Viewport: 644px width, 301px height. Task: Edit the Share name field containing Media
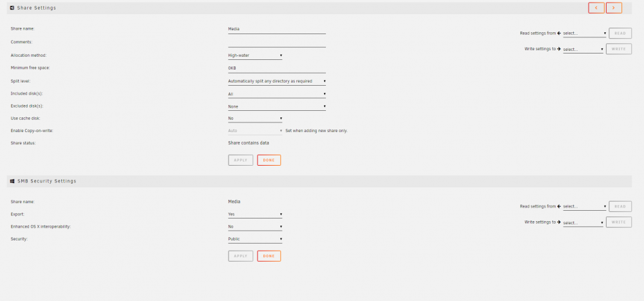[x=277, y=29]
